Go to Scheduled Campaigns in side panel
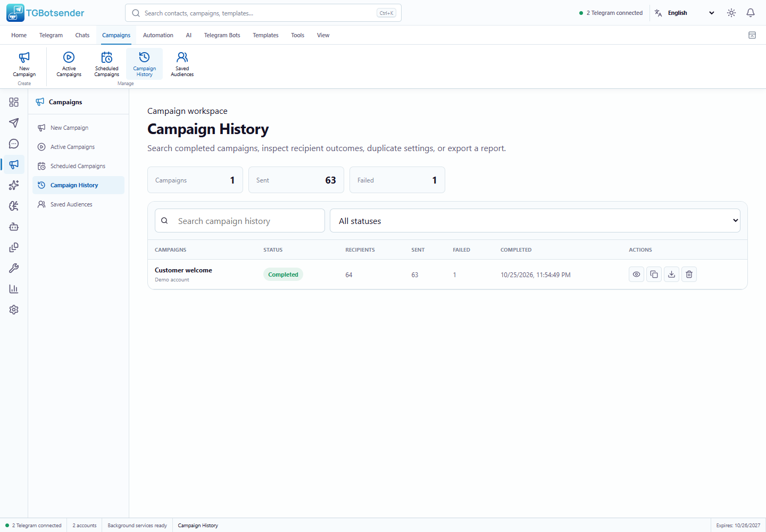This screenshot has height=532, width=766. coord(78,166)
